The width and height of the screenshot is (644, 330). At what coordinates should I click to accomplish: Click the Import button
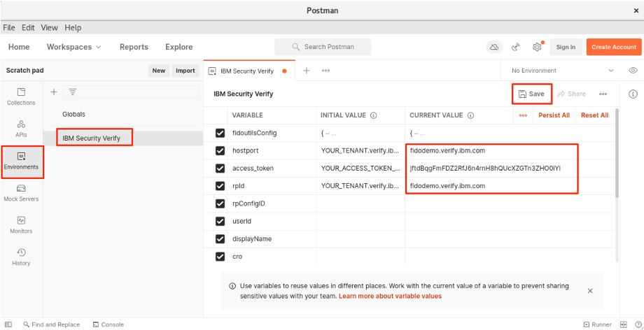[x=185, y=71]
